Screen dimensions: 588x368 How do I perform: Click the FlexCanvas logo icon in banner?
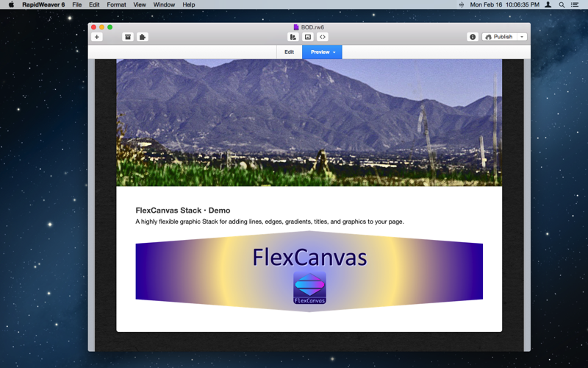coord(309,288)
